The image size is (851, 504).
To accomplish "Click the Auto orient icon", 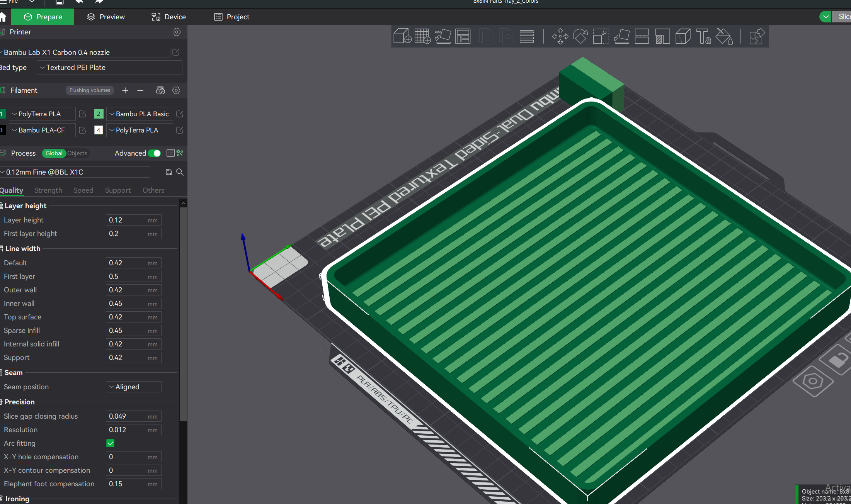I will coord(443,36).
